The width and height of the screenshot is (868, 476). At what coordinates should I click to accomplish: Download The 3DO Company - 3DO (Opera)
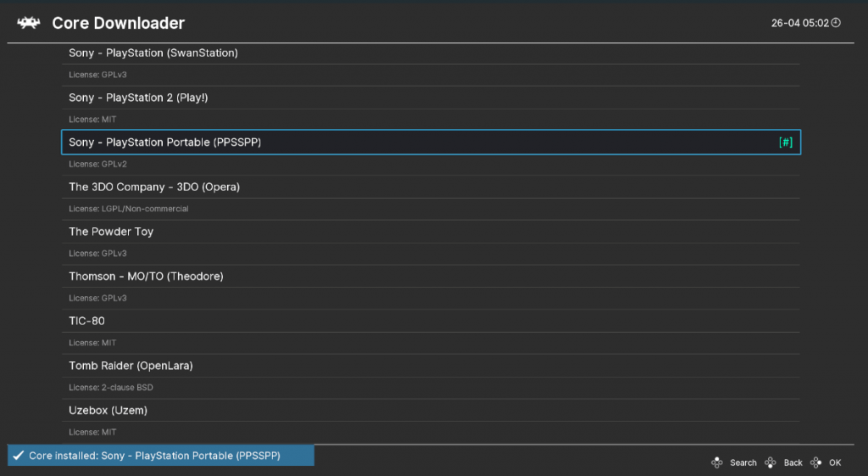[154, 187]
